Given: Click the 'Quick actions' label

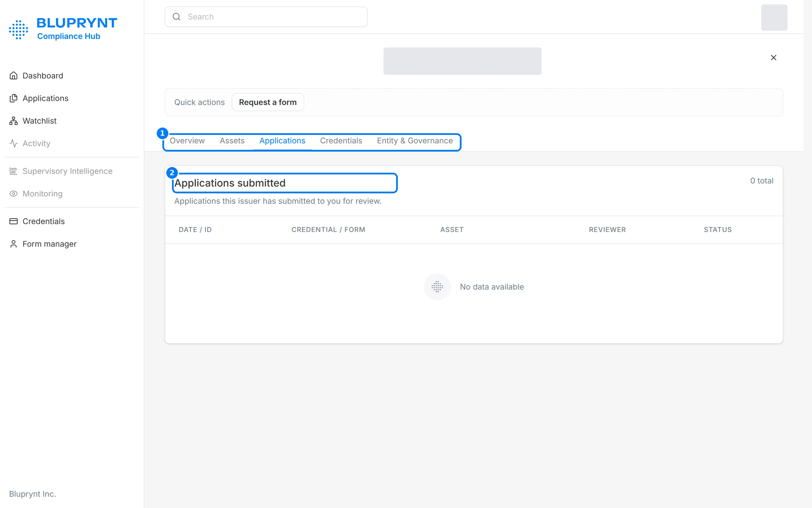Looking at the screenshot, I should tap(199, 102).
